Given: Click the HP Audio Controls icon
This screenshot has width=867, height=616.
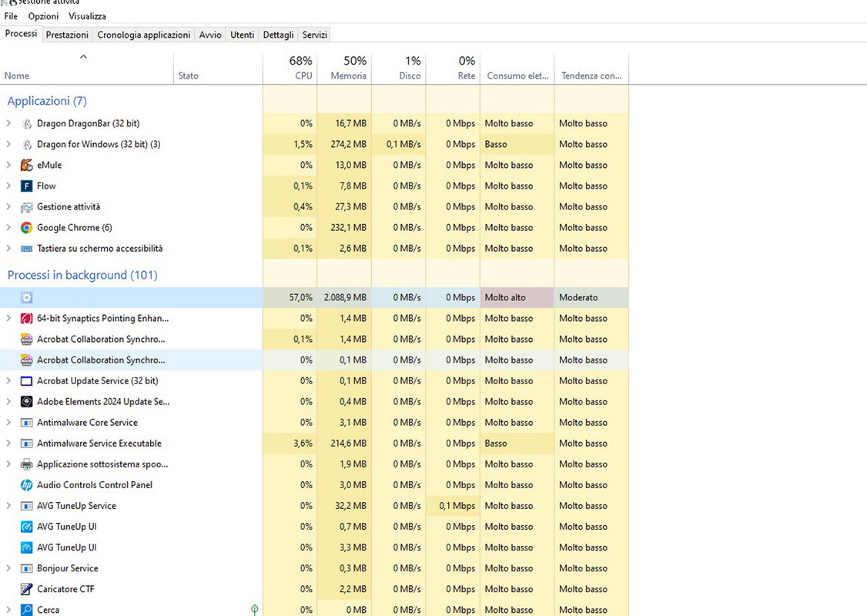Looking at the screenshot, I should tap(26, 486).
